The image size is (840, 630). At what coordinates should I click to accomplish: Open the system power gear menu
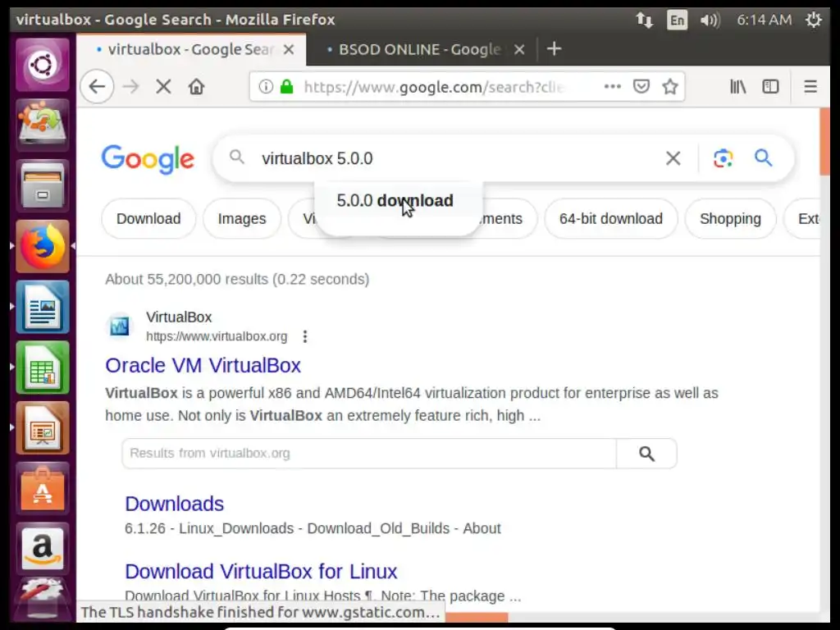(x=813, y=20)
